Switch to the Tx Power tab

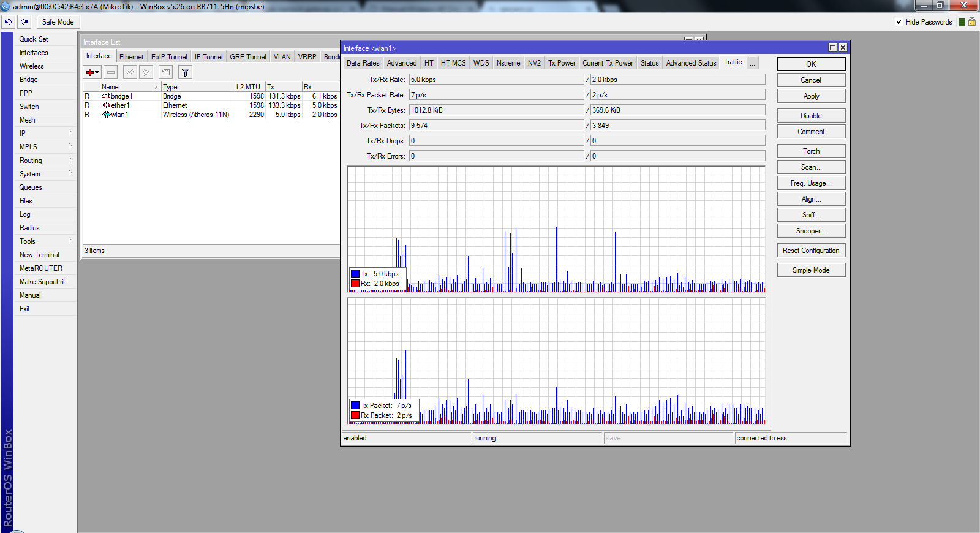click(562, 63)
